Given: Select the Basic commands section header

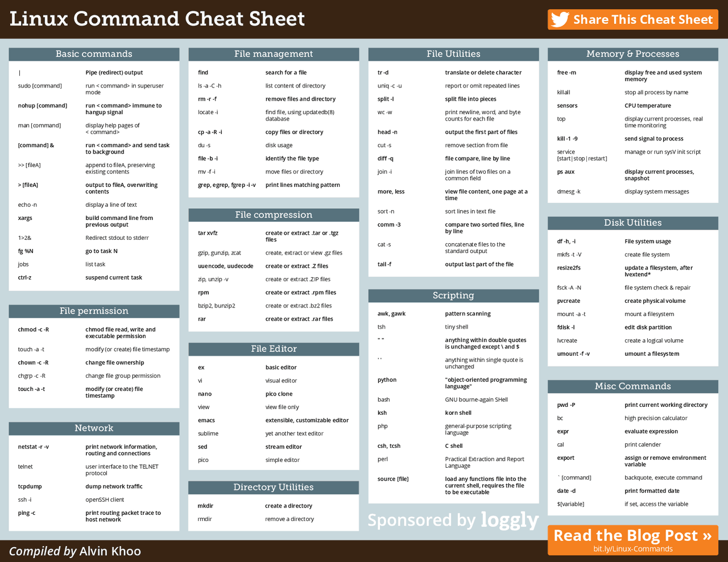Looking at the screenshot, I should coord(94,53).
